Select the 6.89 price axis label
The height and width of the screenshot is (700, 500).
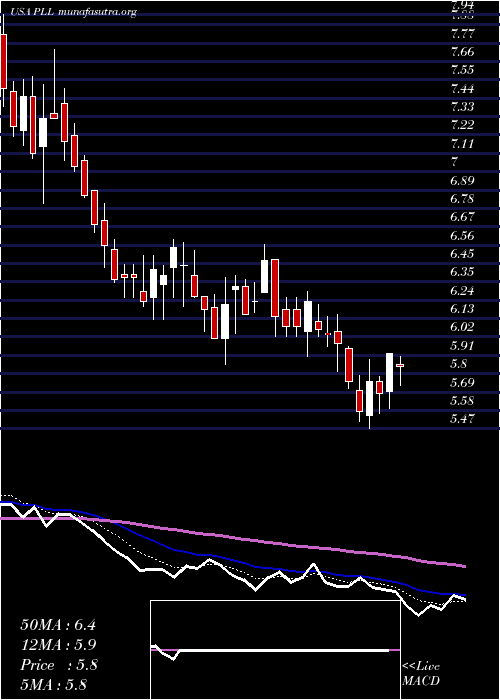pos(462,180)
